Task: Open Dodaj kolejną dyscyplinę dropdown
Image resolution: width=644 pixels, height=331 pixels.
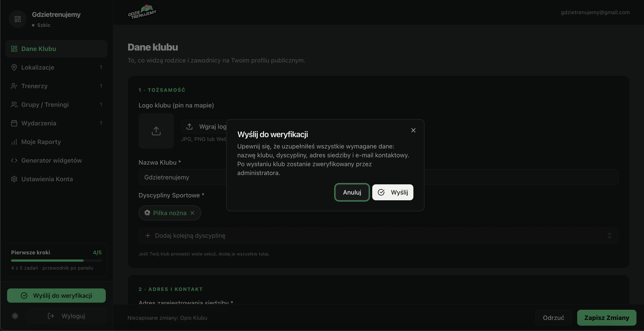Action: (378, 236)
